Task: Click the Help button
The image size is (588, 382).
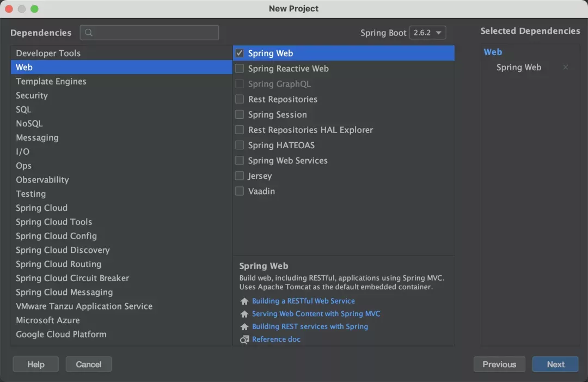Action: pos(35,365)
